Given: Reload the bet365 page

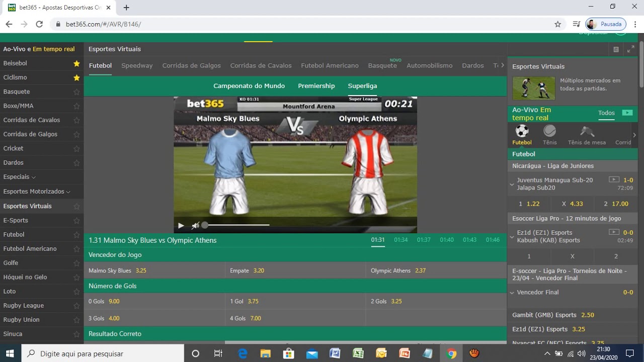Looking at the screenshot, I should (x=39, y=24).
